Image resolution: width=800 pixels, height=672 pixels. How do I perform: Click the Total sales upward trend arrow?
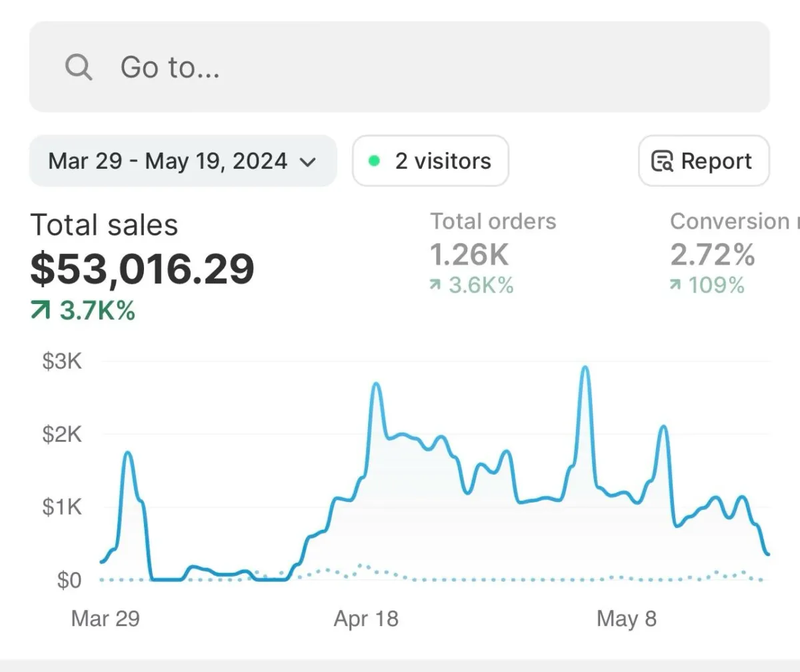click(x=41, y=311)
